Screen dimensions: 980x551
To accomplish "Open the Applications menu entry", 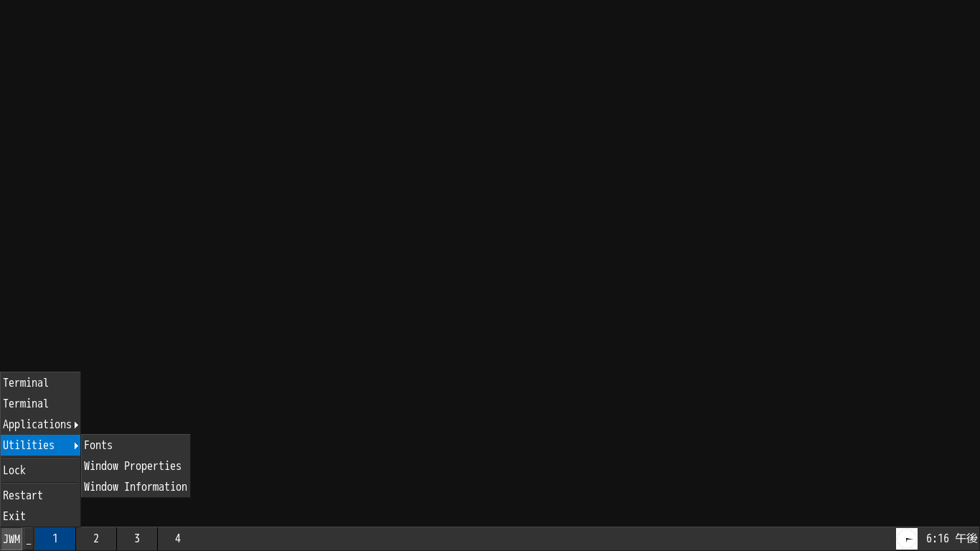I will (40, 425).
